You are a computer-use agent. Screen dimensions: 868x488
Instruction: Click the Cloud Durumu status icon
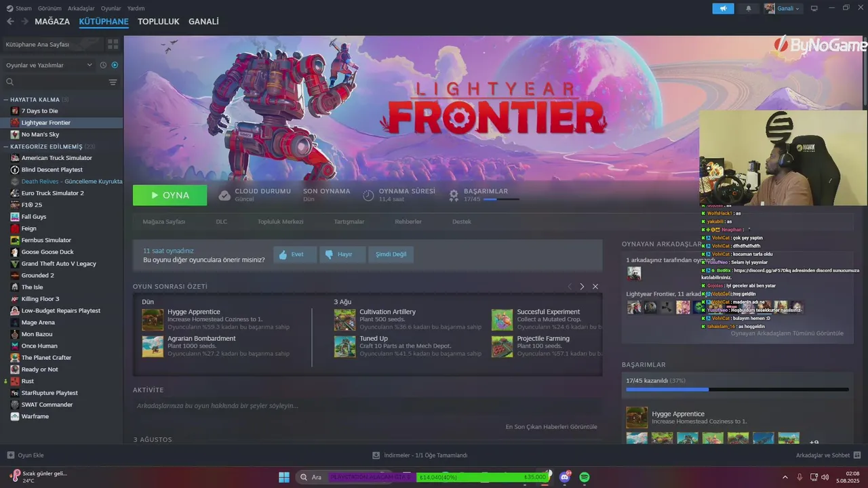point(224,195)
